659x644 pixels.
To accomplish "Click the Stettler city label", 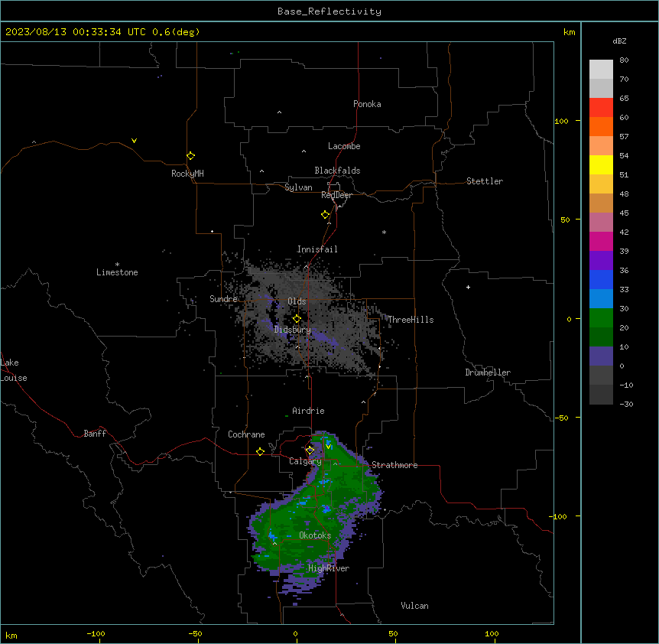I will [484, 181].
